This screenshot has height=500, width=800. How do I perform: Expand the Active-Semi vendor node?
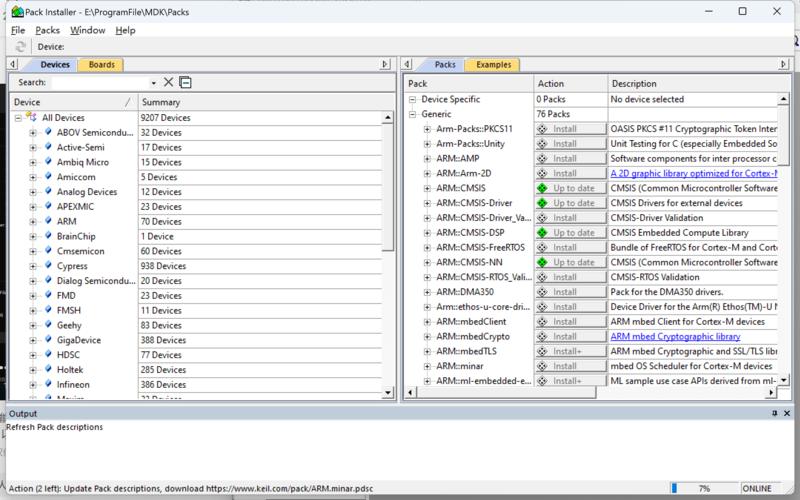coord(33,147)
